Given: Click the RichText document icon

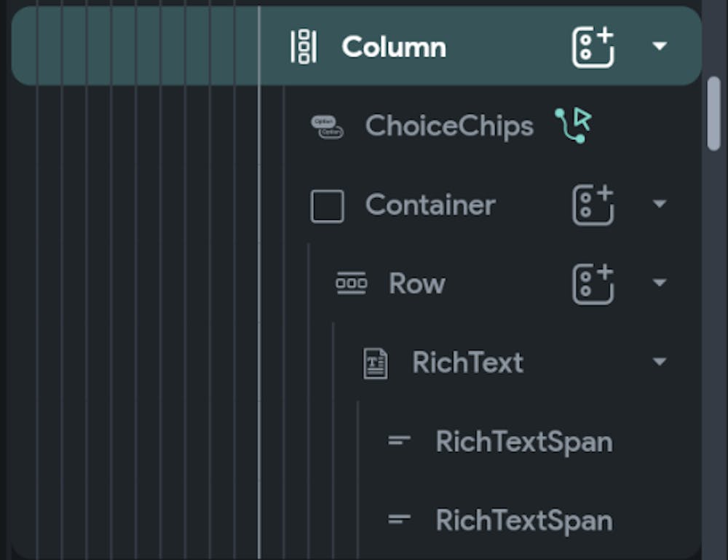Looking at the screenshot, I should tap(375, 363).
